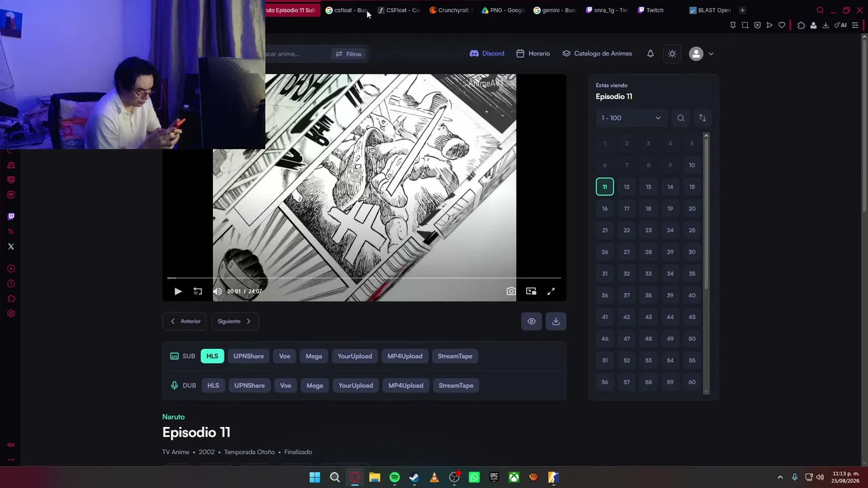The image size is (868, 488).
Task: Open browser extensions cube icon
Action: click(x=801, y=26)
